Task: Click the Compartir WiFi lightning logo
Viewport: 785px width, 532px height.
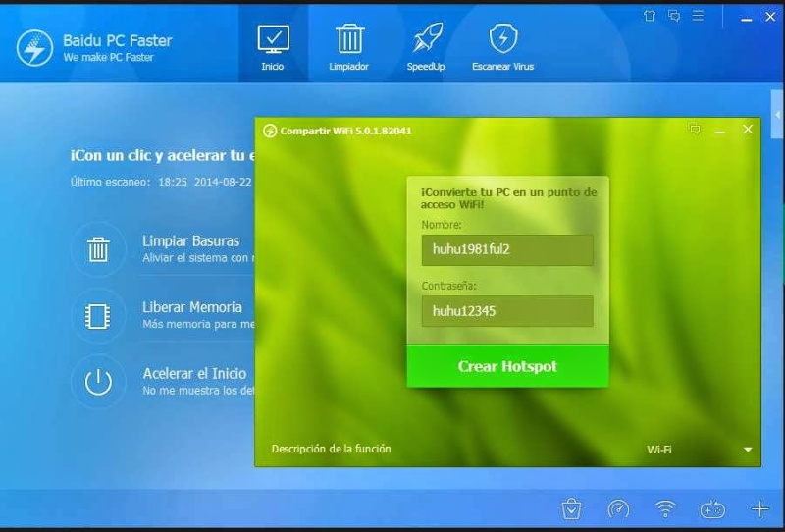Action: (x=270, y=132)
